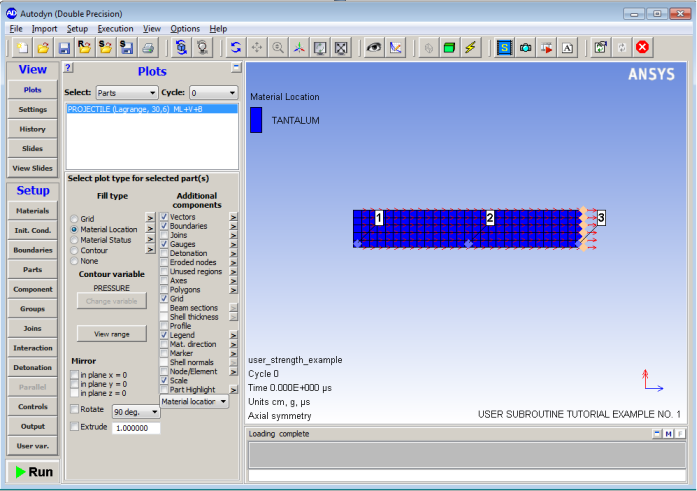Open the Rotate 90 deg. dropdown
The width and height of the screenshot is (697, 491).
coord(137,411)
